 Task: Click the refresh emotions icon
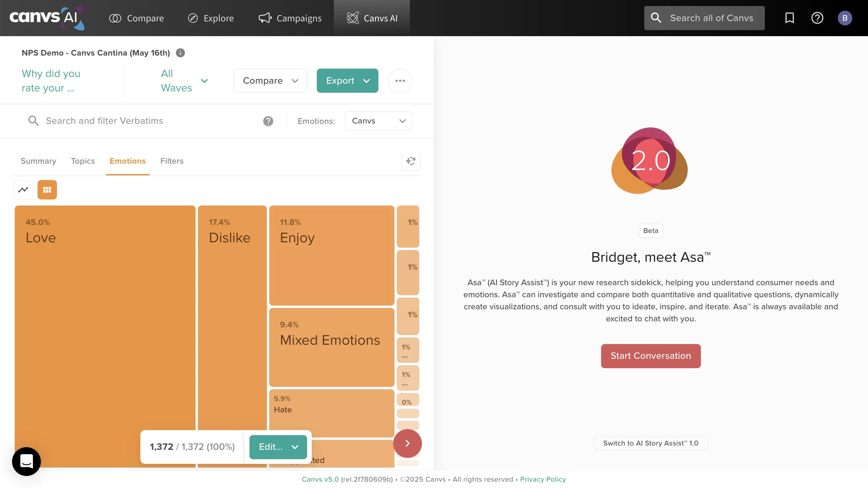click(x=411, y=161)
